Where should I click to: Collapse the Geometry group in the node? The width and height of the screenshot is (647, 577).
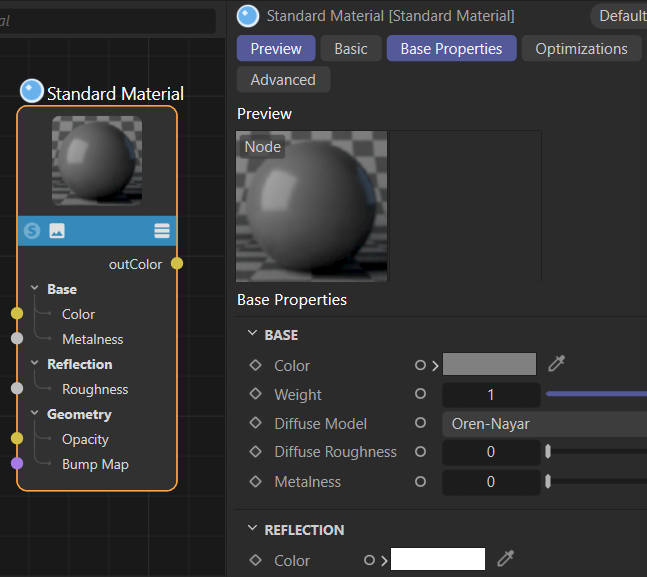tap(34, 414)
